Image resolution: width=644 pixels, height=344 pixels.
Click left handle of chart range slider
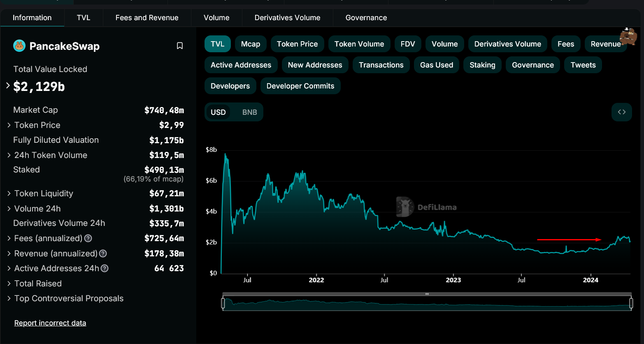click(223, 303)
